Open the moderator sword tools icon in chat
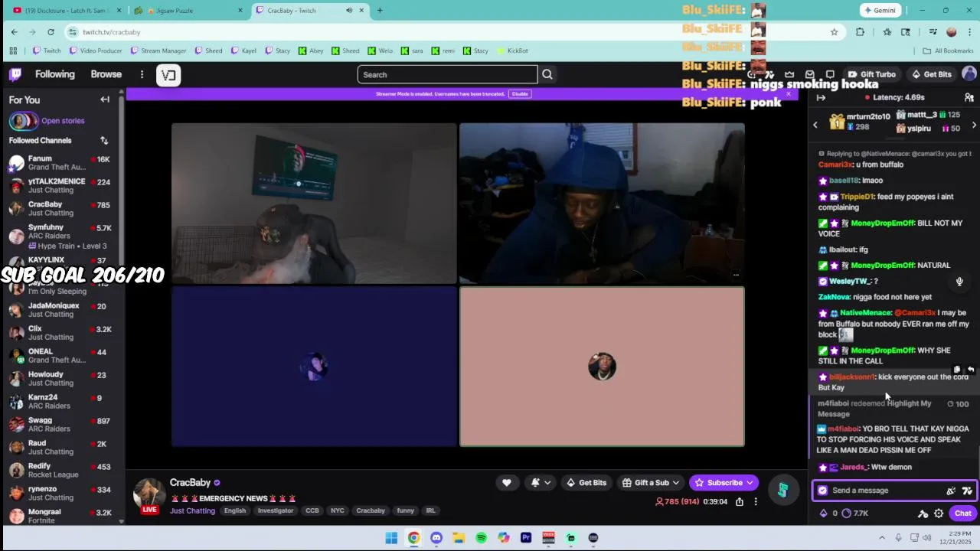 pyautogui.click(x=923, y=514)
